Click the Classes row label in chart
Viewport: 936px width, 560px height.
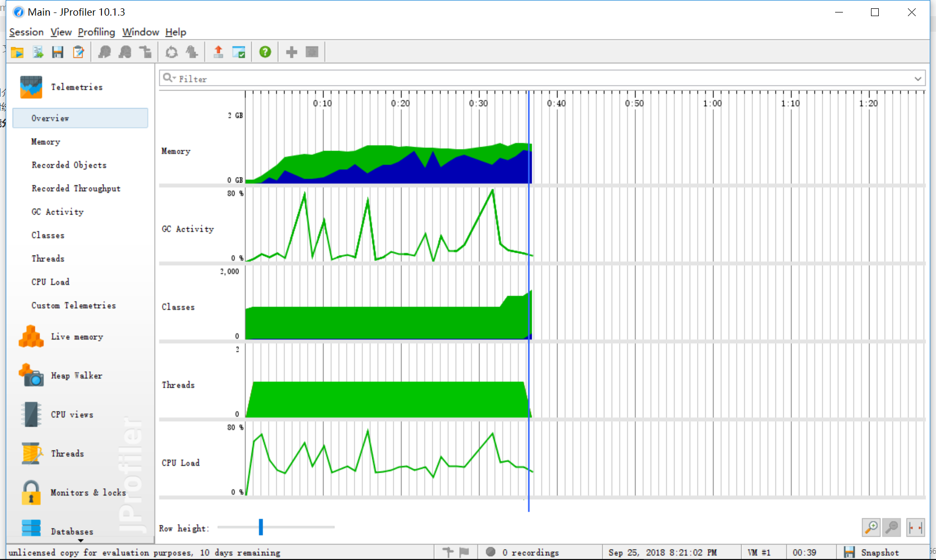point(178,307)
